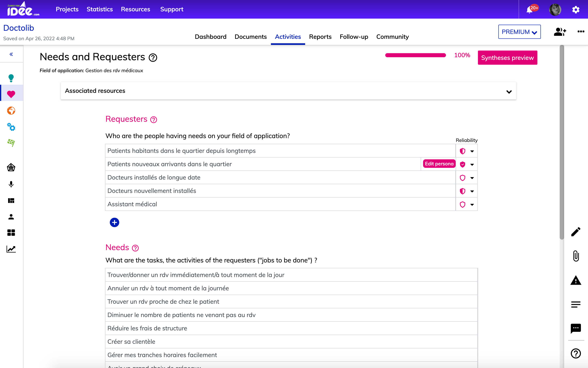Edit the Annuler un rdv need field
This screenshot has width=588, height=368.
(x=291, y=288)
